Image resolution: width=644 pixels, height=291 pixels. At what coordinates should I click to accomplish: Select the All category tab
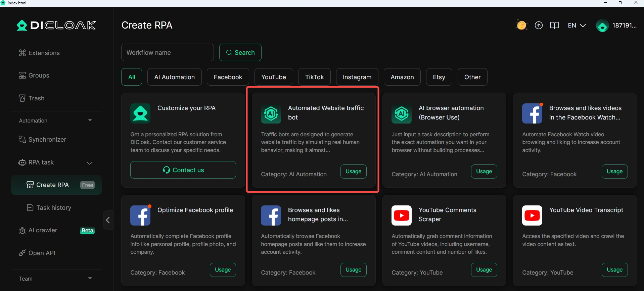coord(132,77)
